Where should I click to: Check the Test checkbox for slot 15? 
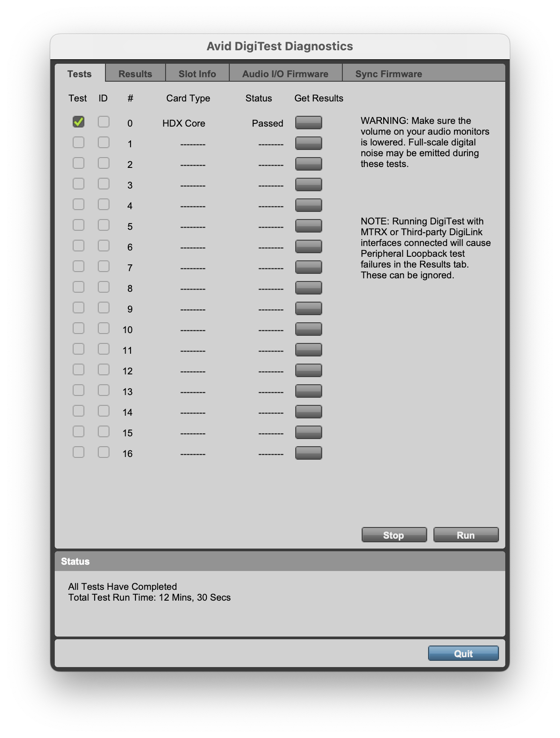tap(79, 431)
